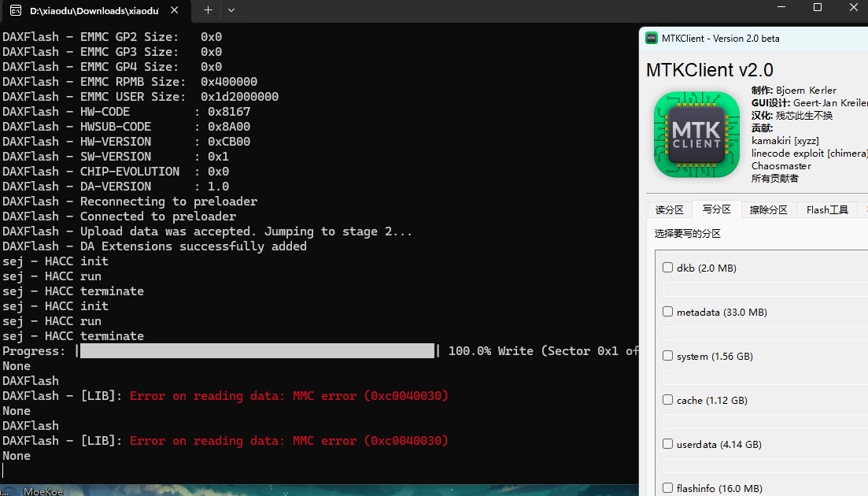Click the '选择要写的分区' label
The height and width of the screenshot is (496, 868).
pos(688,234)
